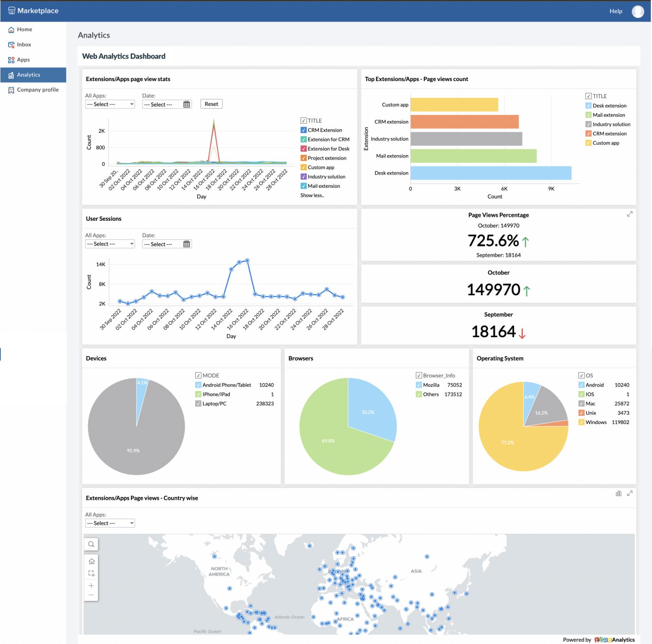Viewport: 652px width, 644px height.
Task: Toggle Windows checkbox in OS legend
Action: [x=582, y=422]
